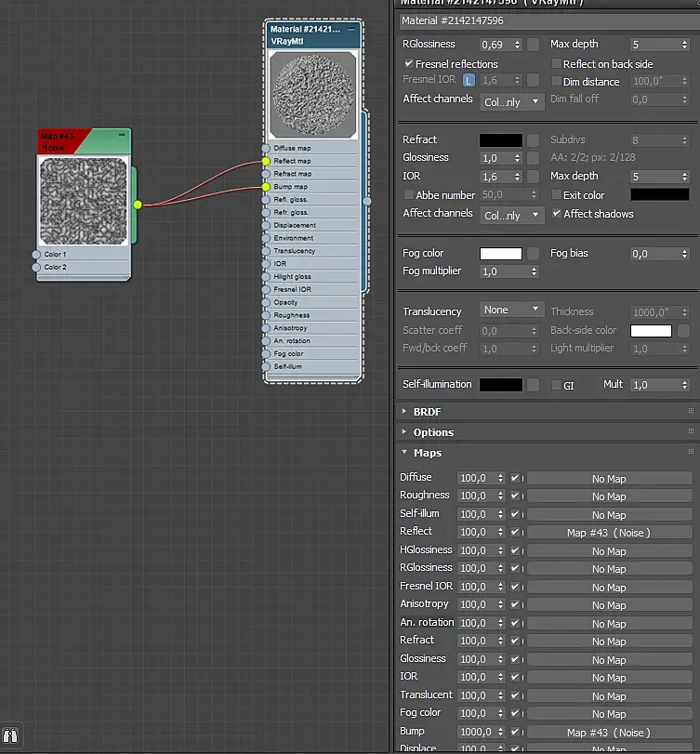Collapse the VRayMtl material node
700x754 pixels.
[x=351, y=29]
